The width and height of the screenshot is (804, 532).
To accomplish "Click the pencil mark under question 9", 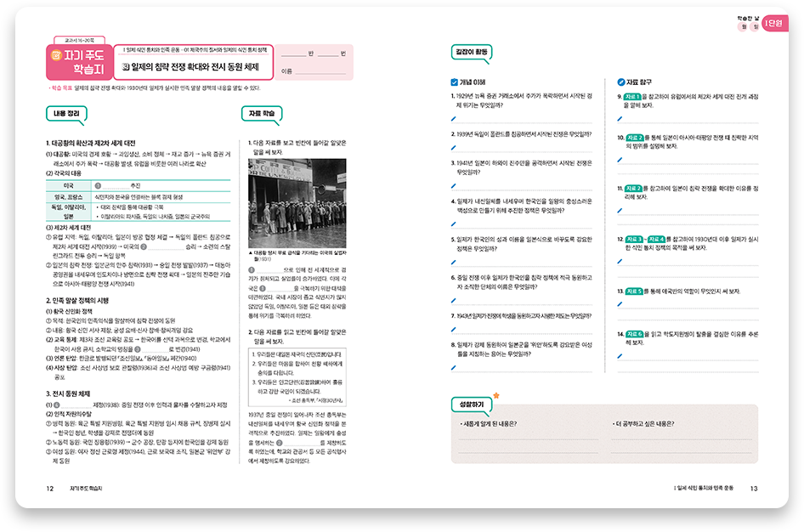I will pos(620,119).
